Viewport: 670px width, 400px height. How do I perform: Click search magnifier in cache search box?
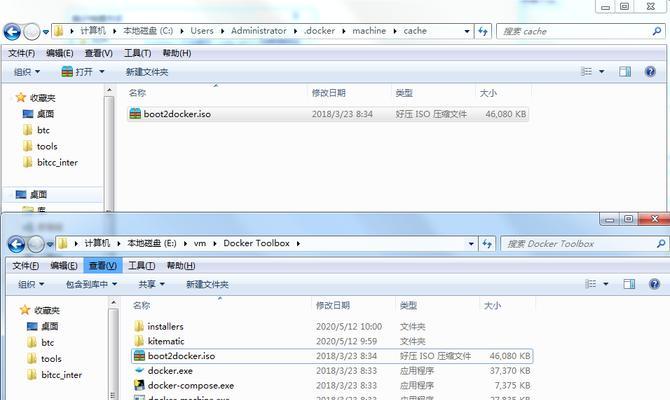[x=656, y=31]
